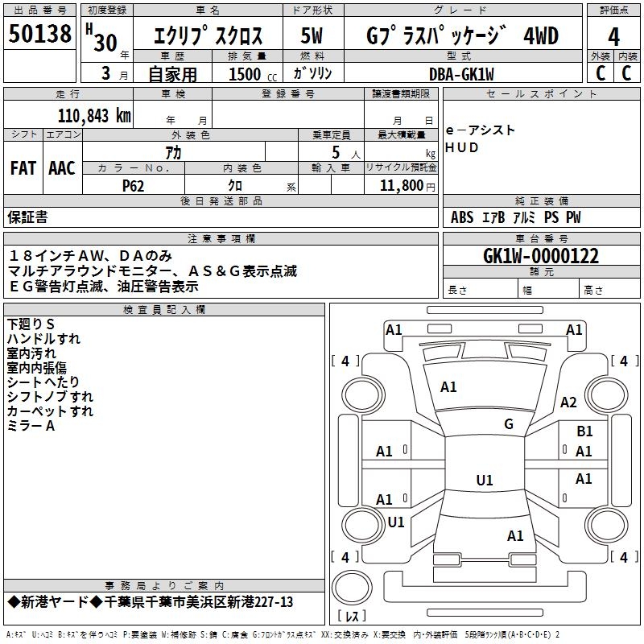Image resolution: width=644 pixels, height=644 pixels.
Task: Click the e-アシスト sales point text
Action: [481, 130]
